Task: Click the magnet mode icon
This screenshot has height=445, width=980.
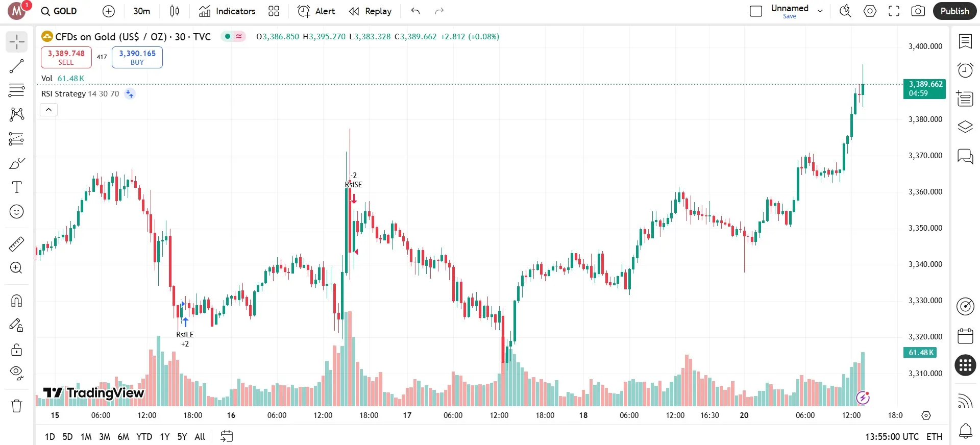Action: tap(16, 301)
